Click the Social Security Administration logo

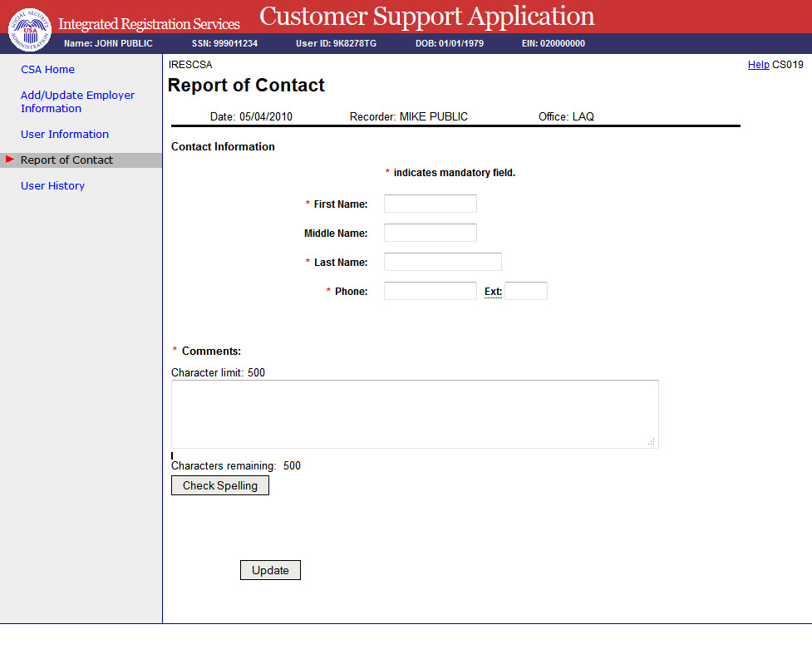(30, 30)
